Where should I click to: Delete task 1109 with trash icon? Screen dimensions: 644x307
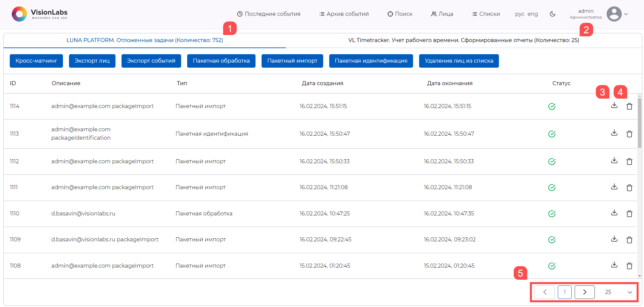click(629, 240)
